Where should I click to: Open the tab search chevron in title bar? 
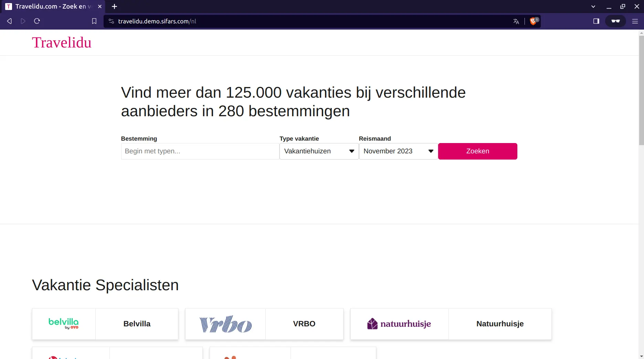[x=593, y=7]
